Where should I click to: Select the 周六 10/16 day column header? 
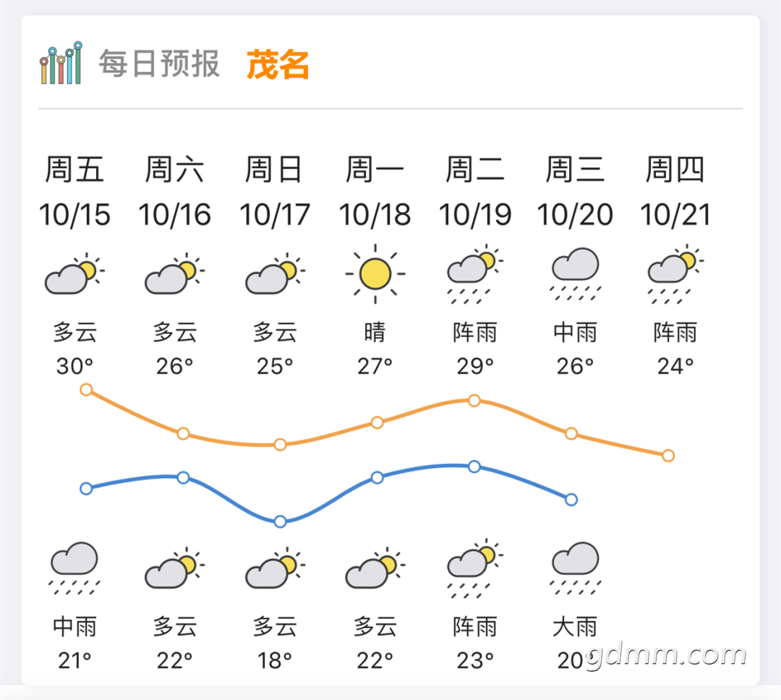[175, 192]
